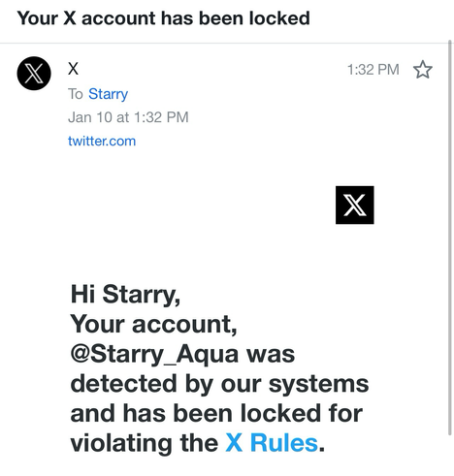Screen dimensions: 454x476
Task: Click the word account in the subject
Action: pyautogui.click(x=118, y=18)
